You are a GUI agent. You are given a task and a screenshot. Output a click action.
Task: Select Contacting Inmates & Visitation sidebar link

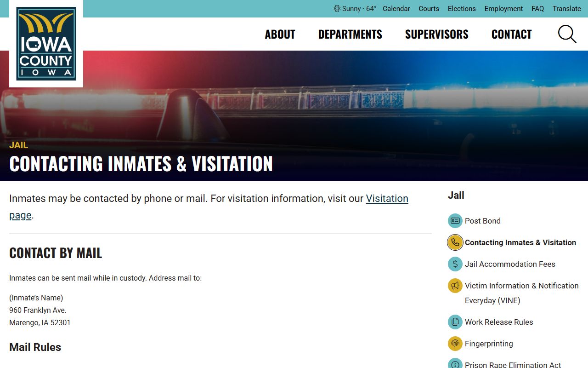(x=520, y=242)
